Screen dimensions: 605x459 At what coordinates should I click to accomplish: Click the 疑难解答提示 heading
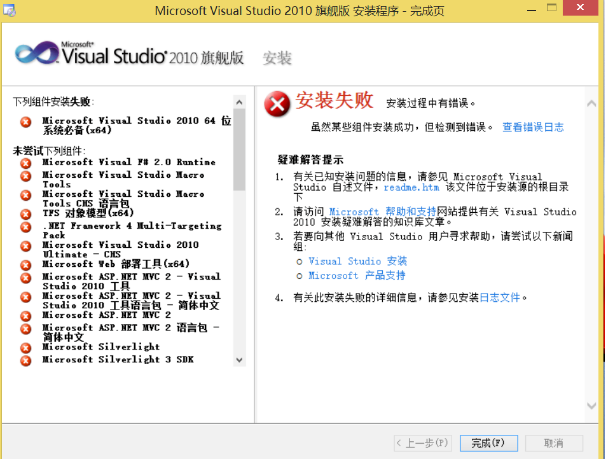pos(311,160)
